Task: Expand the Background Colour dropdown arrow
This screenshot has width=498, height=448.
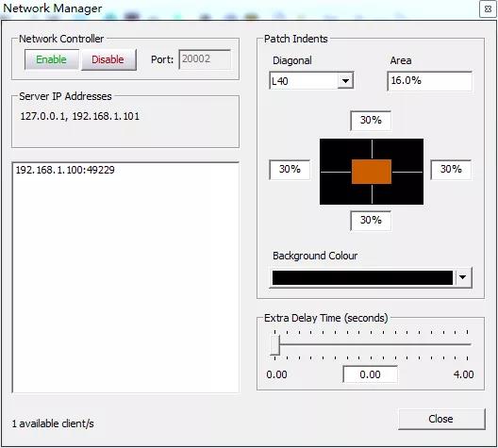Action: [x=463, y=277]
